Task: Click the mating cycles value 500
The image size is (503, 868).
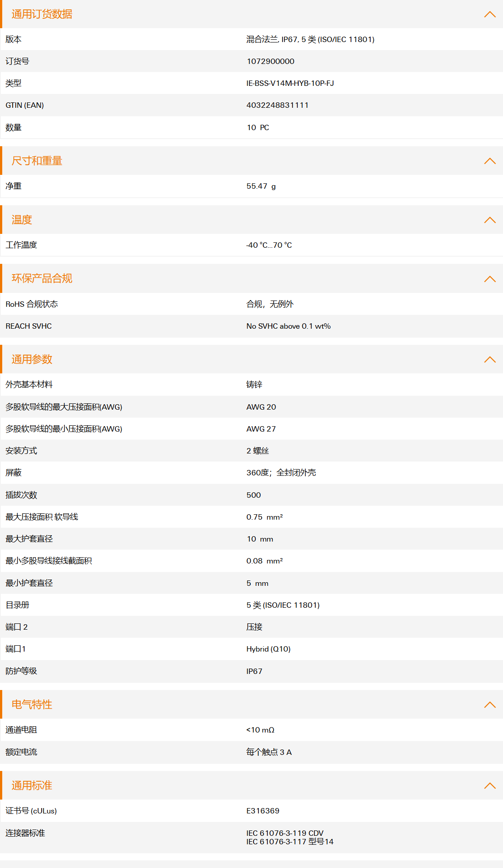Action: pos(254,495)
